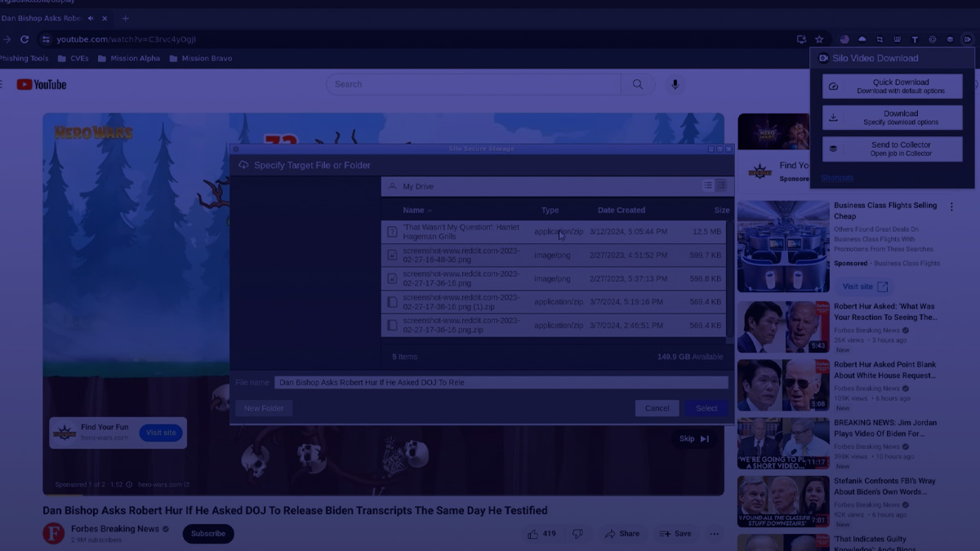This screenshot has width=980, height=551.
Task: Open the Phishing Tools bookmarks folder
Action: click(x=24, y=59)
